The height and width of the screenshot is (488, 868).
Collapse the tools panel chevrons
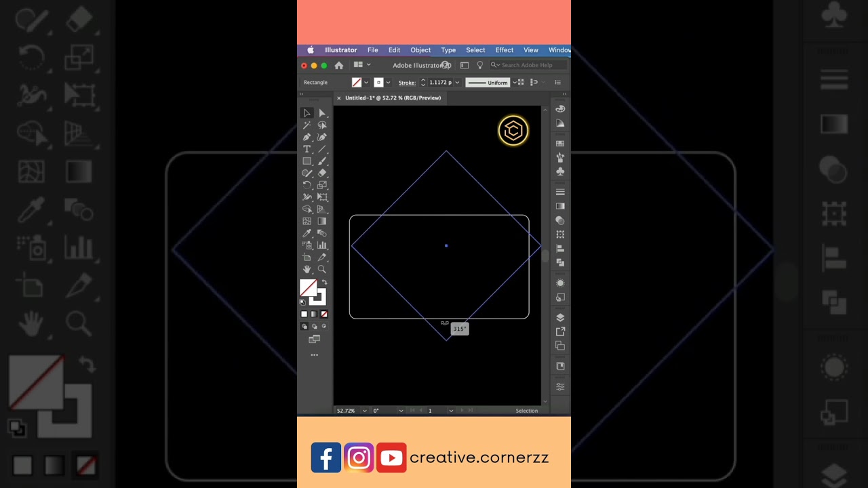(302, 94)
